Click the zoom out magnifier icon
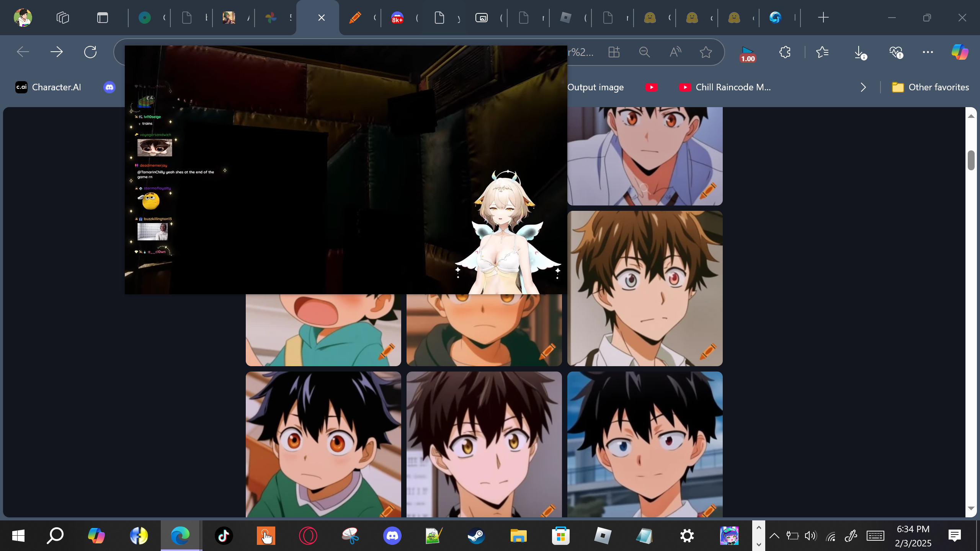Image resolution: width=980 pixels, height=551 pixels. pyautogui.click(x=645, y=52)
